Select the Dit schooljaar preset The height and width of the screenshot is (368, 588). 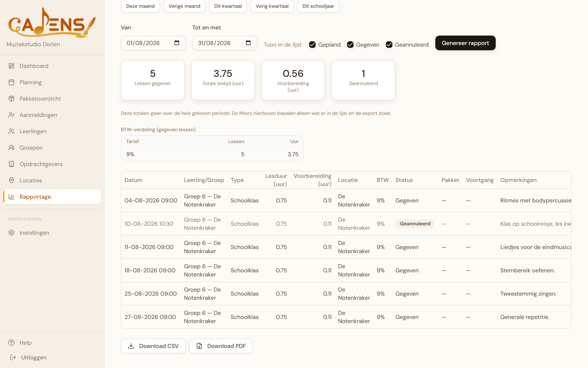(x=318, y=6)
